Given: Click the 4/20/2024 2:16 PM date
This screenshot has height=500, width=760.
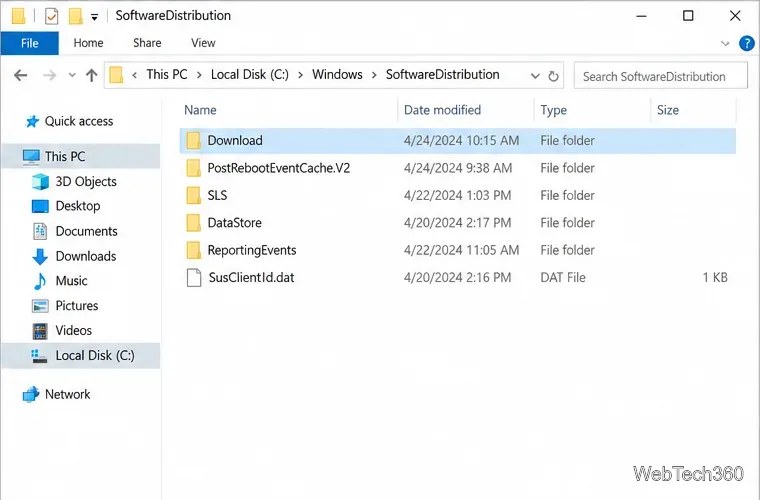Looking at the screenshot, I should tap(458, 278).
